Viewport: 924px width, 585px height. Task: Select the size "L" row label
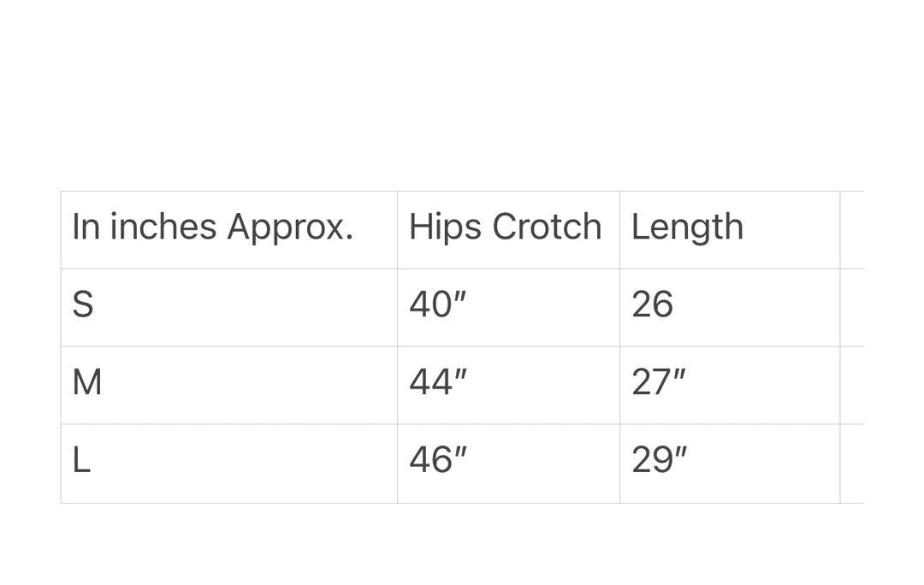coord(81,461)
